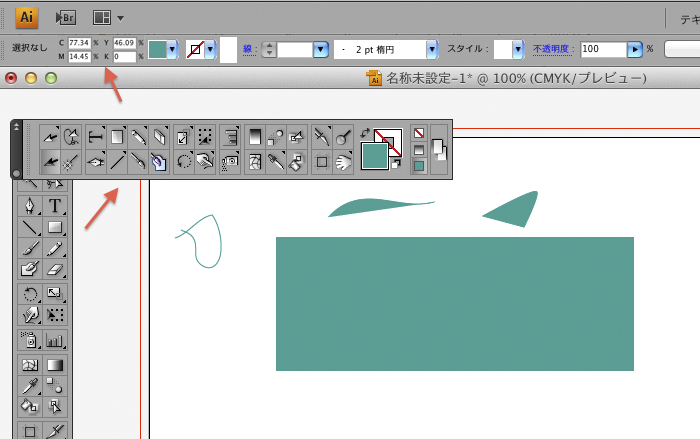Select the Pencil tool in left toolbox
The width and height of the screenshot is (700, 439).
(55, 248)
